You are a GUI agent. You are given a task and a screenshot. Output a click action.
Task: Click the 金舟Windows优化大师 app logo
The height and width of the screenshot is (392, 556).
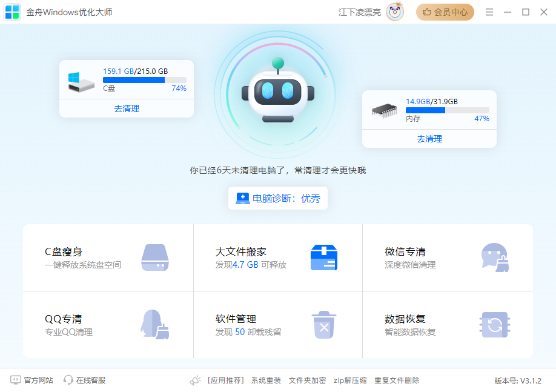coord(12,12)
